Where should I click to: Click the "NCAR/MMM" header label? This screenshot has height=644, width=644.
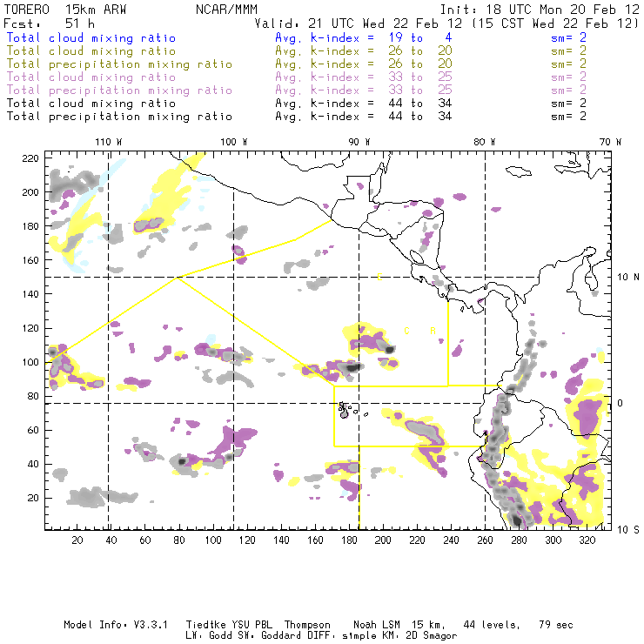tap(227, 10)
